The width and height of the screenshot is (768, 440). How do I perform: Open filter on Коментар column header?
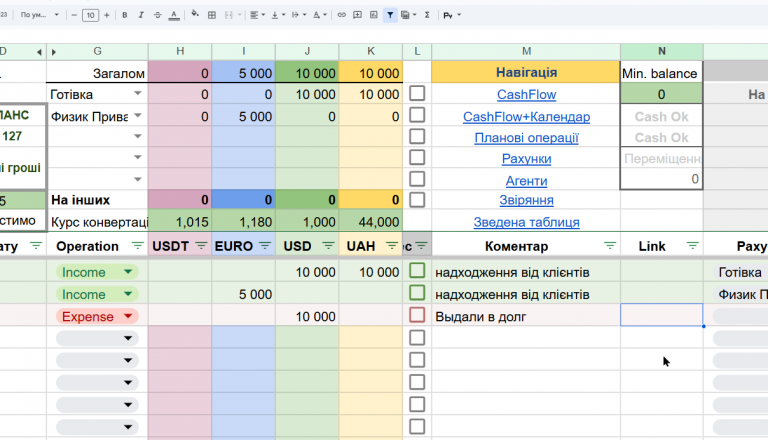pos(610,245)
